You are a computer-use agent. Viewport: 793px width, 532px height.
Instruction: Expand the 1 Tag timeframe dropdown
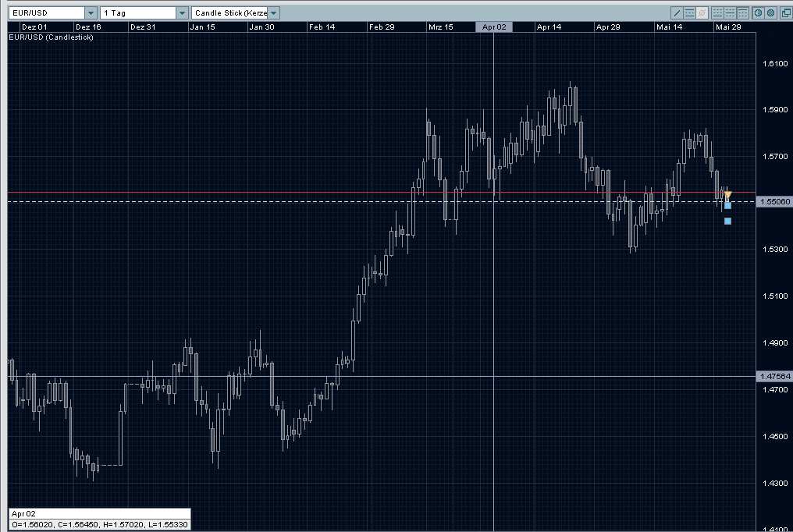182,12
